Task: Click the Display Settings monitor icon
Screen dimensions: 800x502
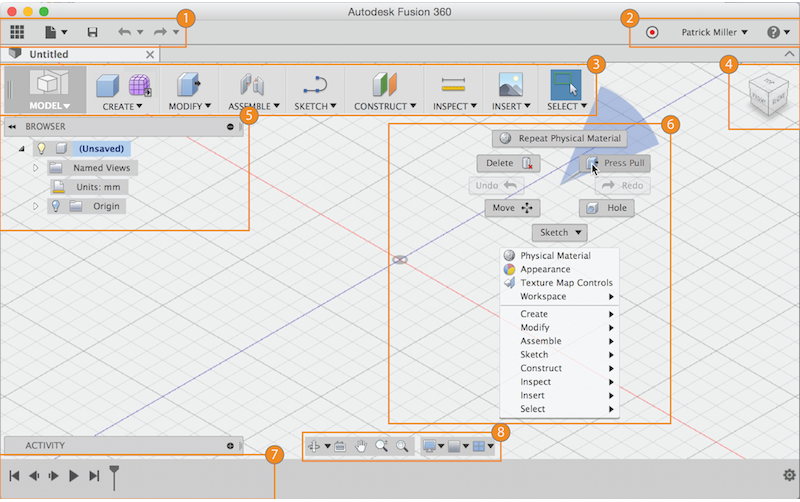Action: point(430,446)
